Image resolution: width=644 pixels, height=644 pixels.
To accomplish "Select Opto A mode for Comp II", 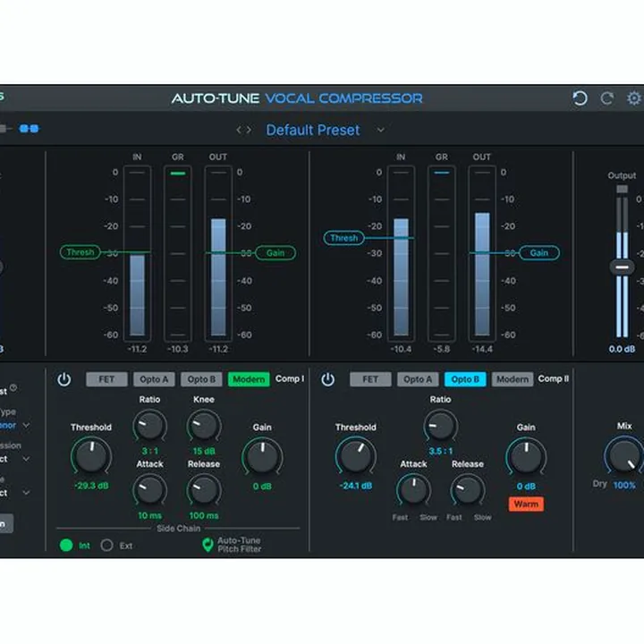I will pos(418,379).
